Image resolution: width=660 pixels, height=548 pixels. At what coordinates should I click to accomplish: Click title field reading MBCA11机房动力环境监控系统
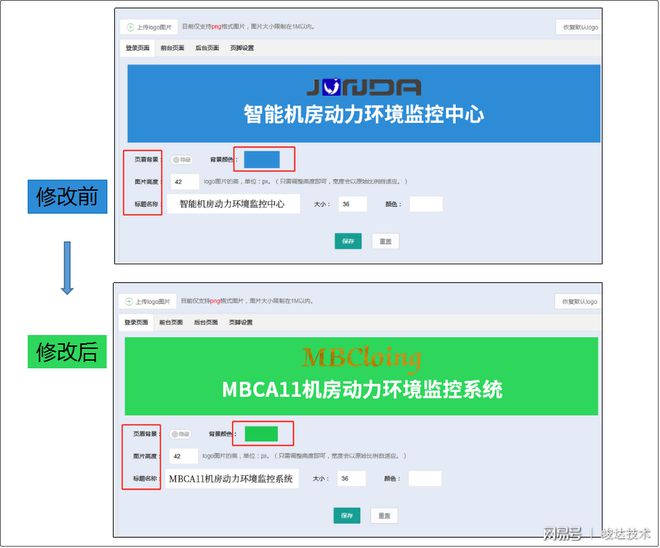[x=232, y=479]
